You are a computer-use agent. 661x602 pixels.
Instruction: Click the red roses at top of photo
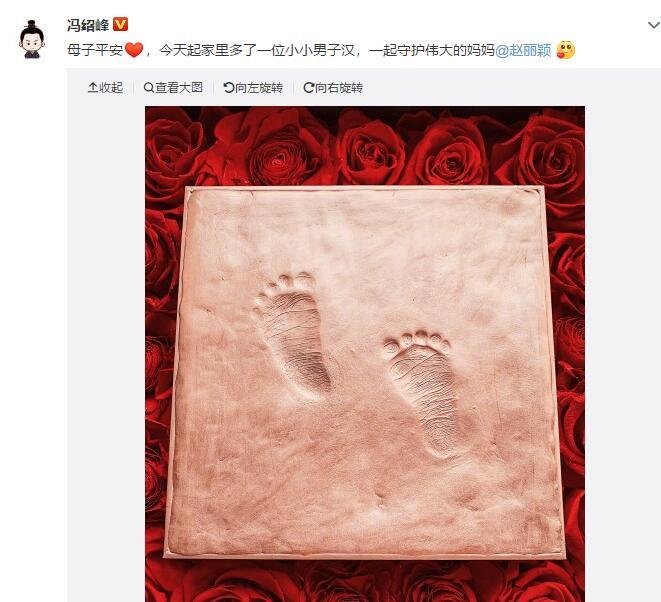[x=365, y=145]
